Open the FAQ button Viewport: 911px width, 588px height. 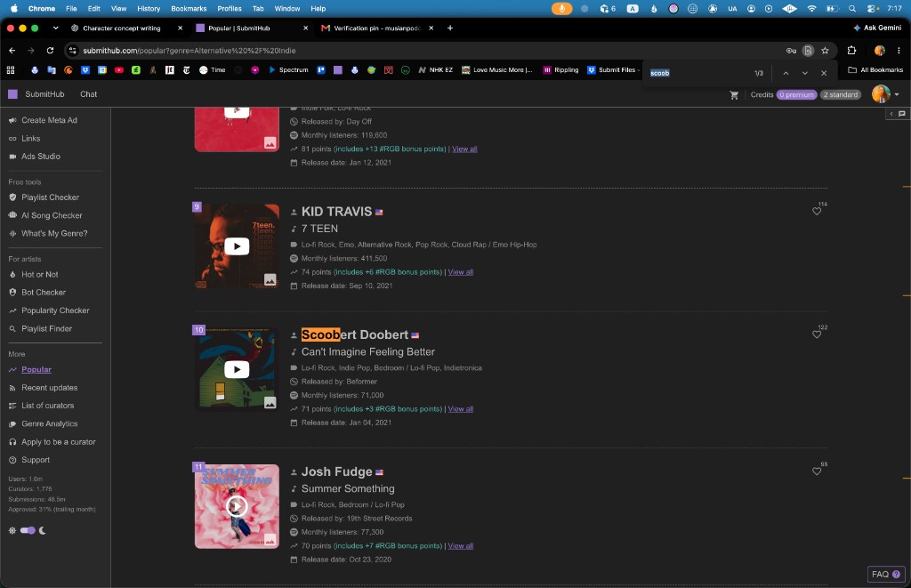pos(885,574)
